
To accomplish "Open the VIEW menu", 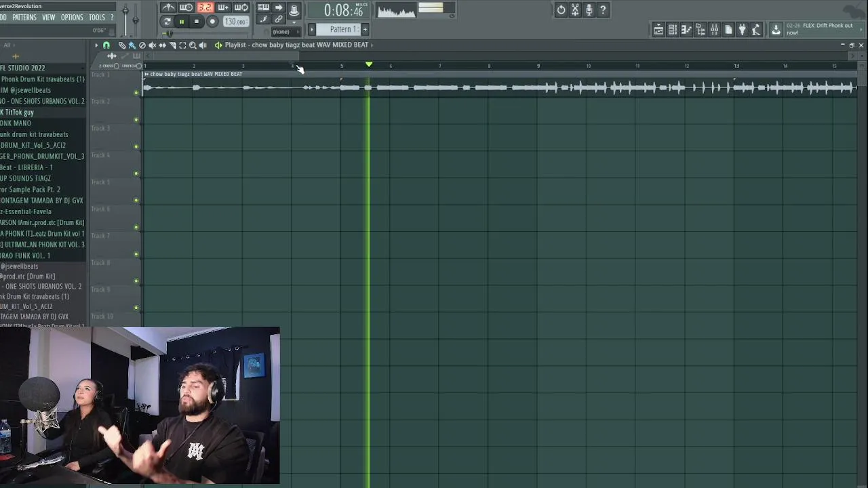I will click(49, 17).
